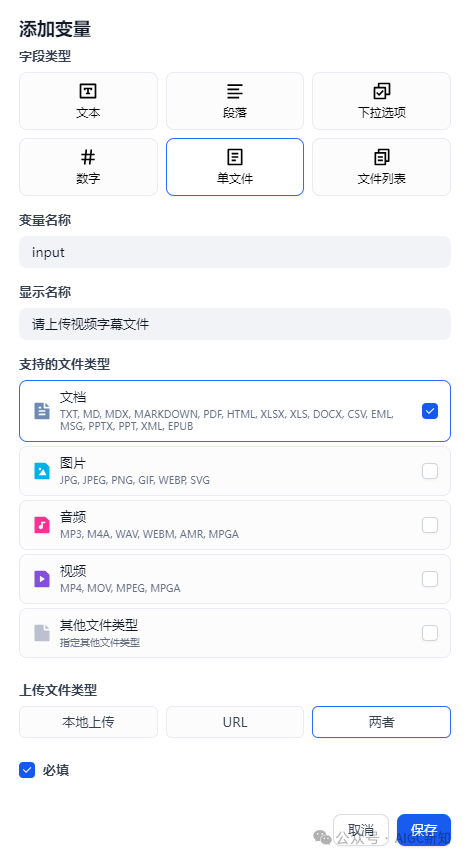Click the purple 视频 video file icon
This screenshot has width=466, height=857.
[42, 579]
